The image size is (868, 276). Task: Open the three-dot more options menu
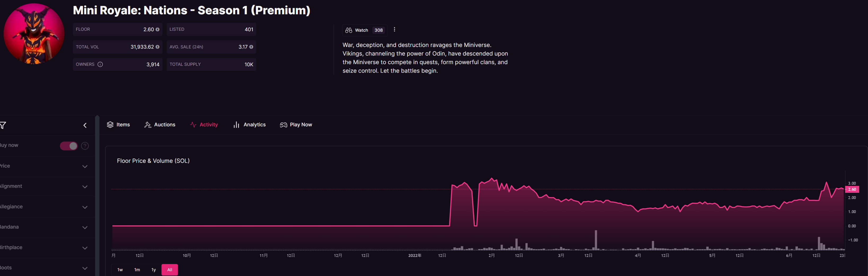pos(394,29)
